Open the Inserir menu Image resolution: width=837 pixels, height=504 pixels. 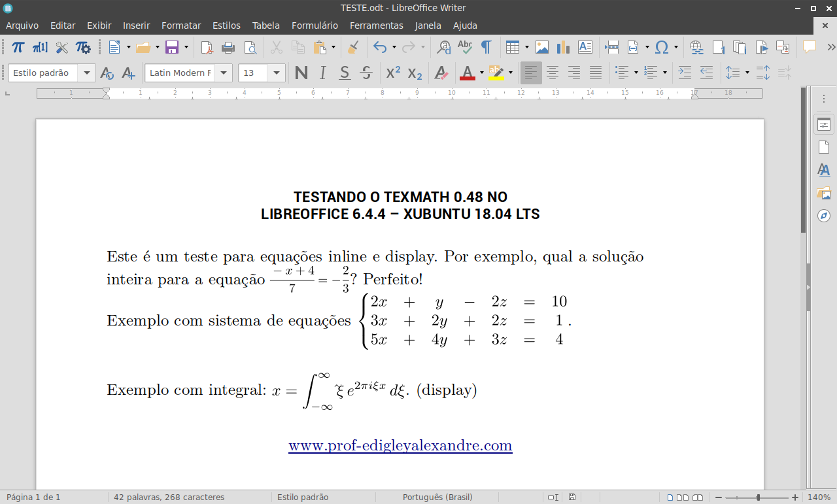click(x=136, y=25)
